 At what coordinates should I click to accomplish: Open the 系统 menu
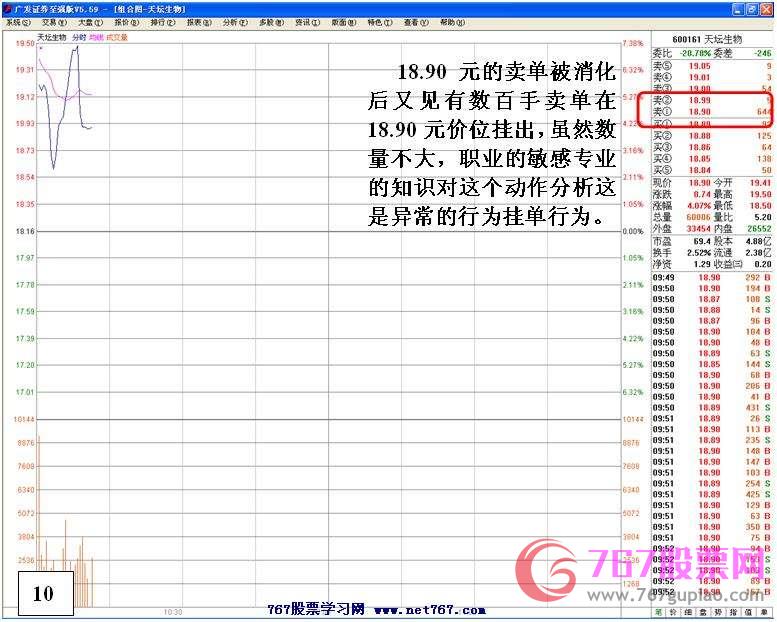click(x=18, y=22)
